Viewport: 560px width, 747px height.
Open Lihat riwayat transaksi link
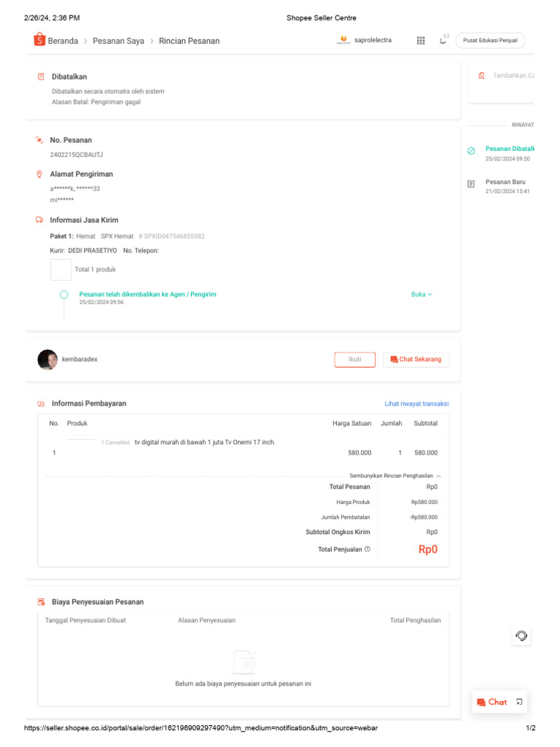tap(416, 403)
